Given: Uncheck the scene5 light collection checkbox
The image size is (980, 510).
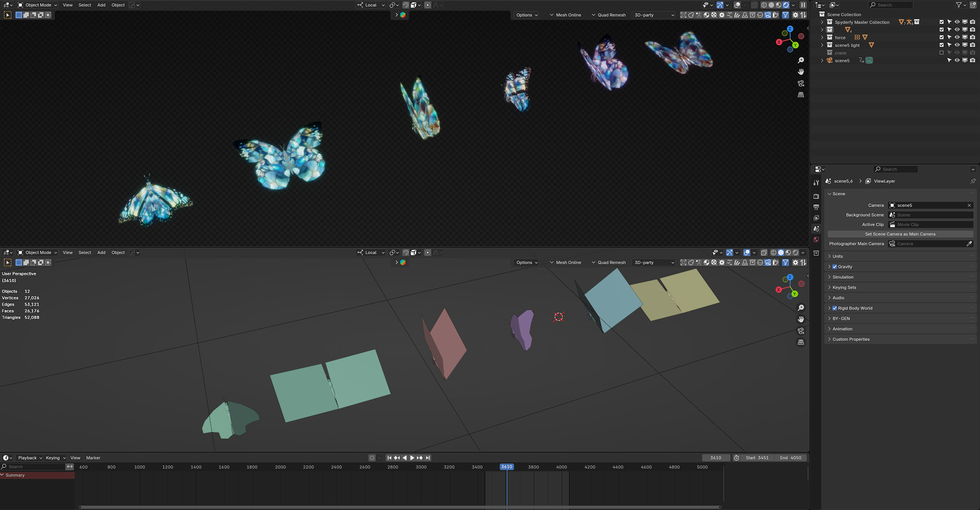Looking at the screenshot, I should point(942,45).
